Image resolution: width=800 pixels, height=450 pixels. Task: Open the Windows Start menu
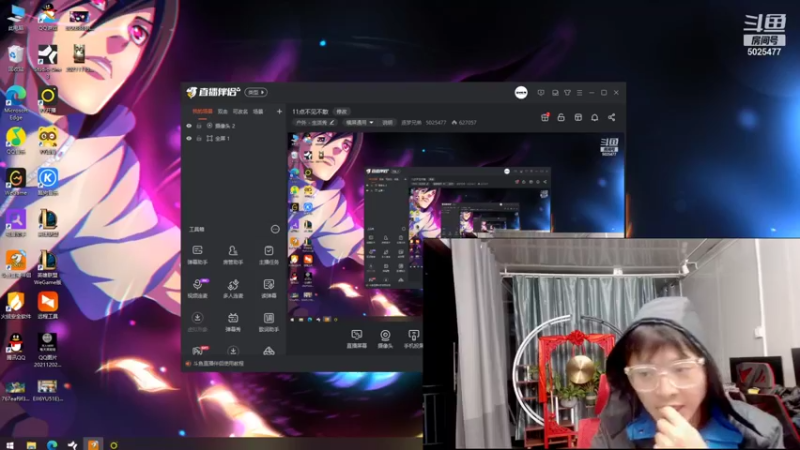pos(10,445)
